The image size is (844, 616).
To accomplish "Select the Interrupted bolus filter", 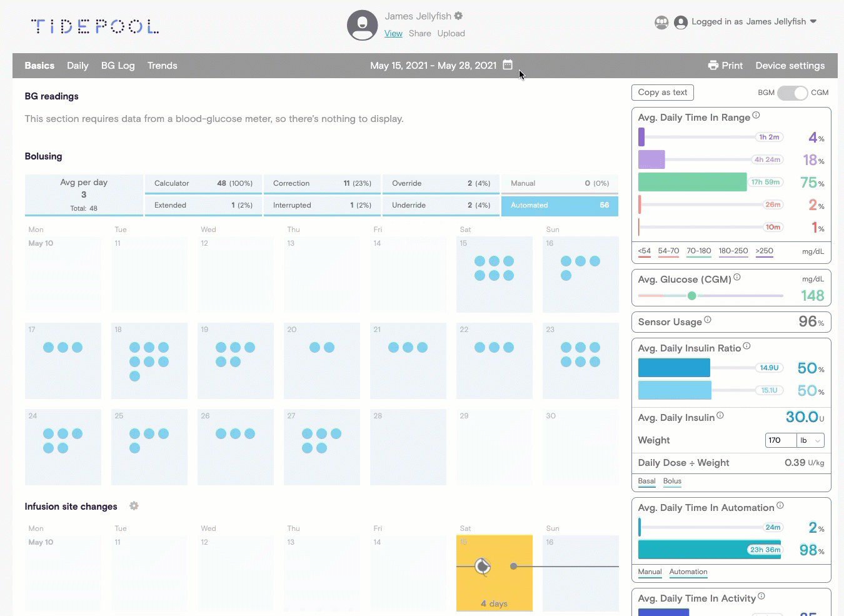I will pyautogui.click(x=322, y=206).
